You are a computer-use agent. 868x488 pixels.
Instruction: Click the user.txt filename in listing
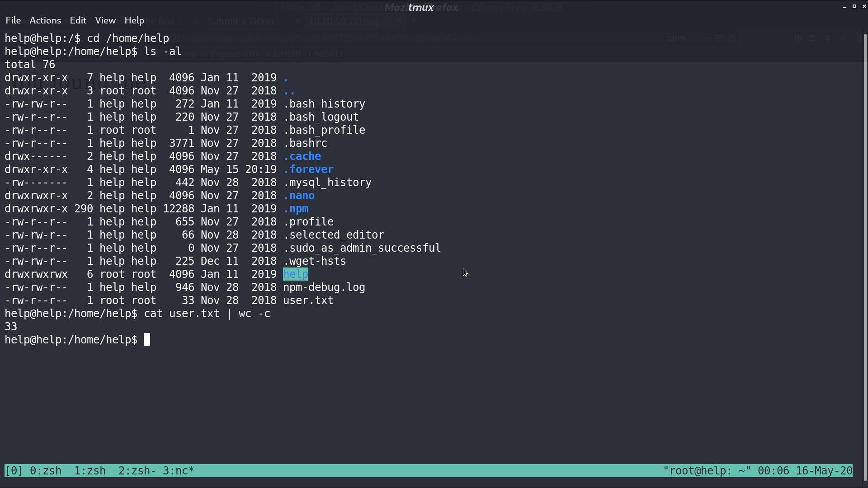pyautogui.click(x=308, y=300)
